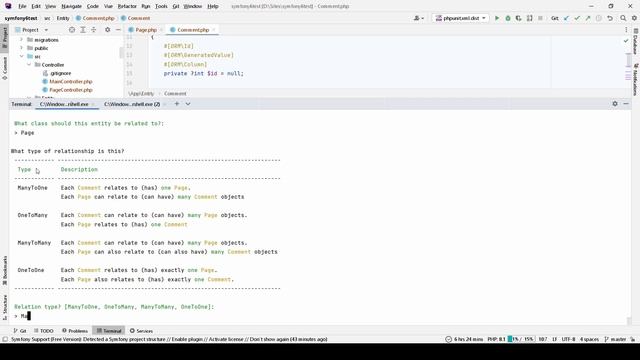Open Project panel options gear
Viewport: 640px width, 360px height.
[x=107, y=30]
